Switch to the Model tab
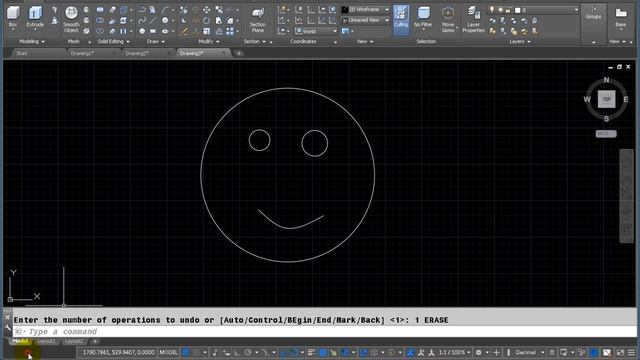 (20, 341)
